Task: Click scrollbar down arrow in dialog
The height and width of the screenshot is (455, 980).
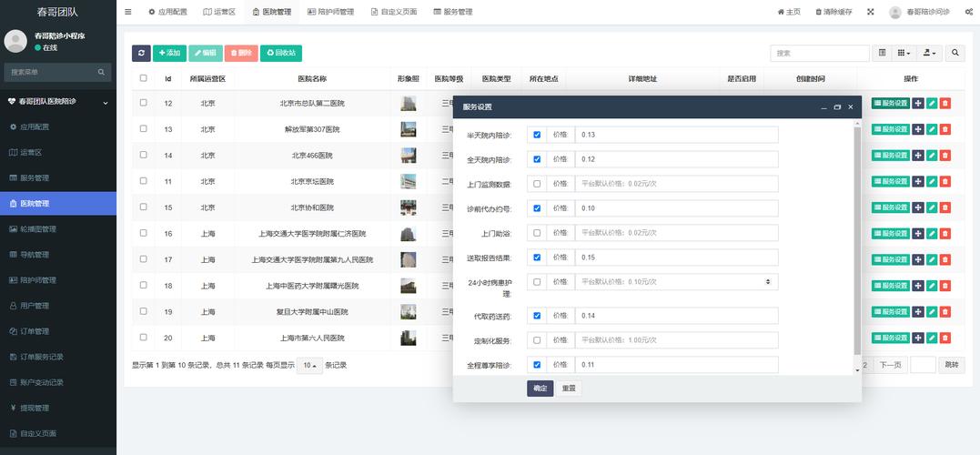Action: pos(857,370)
